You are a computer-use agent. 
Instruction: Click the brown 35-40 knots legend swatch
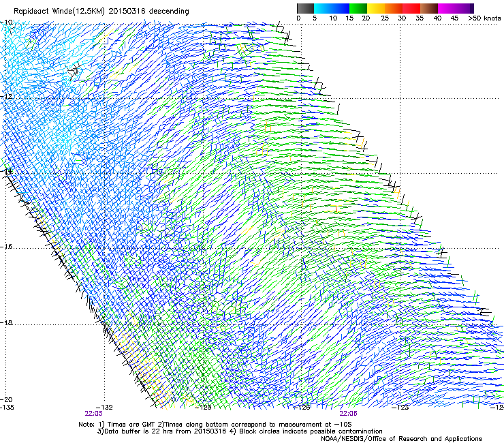point(429,8)
